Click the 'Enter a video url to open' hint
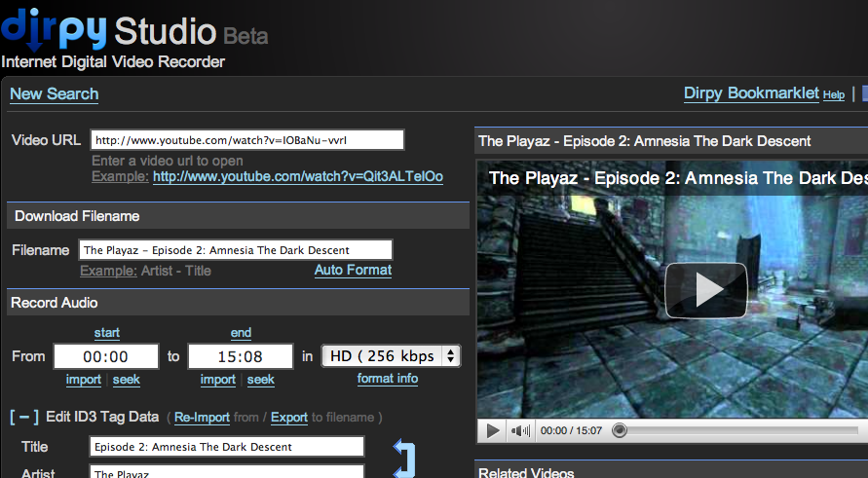Image resolution: width=868 pixels, height=478 pixels. click(x=168, y=161)
